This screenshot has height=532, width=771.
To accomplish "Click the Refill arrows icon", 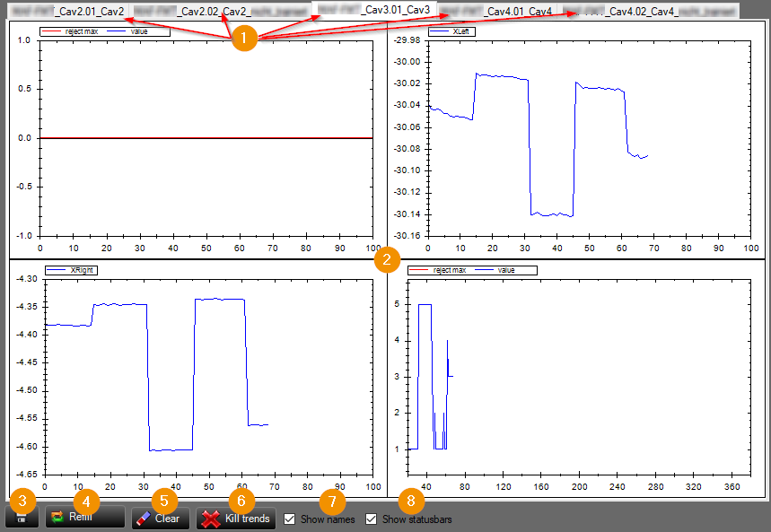I will 57,518.
